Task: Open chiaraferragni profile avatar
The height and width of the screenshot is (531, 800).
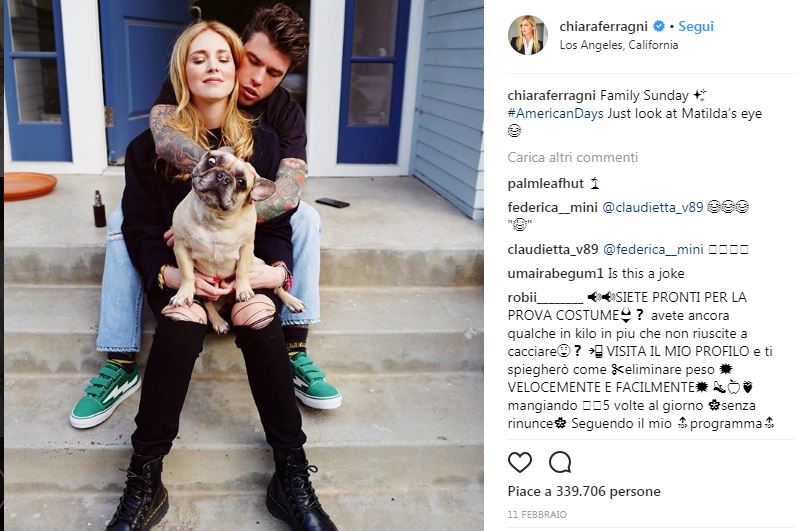Action: tap(528, 35)
